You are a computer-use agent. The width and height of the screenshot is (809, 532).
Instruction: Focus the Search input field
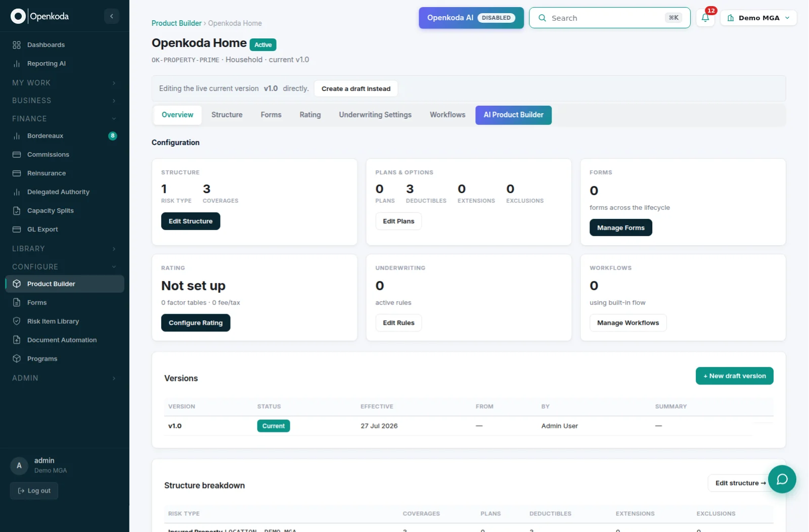pyautogui.click(x=609, y=18)
